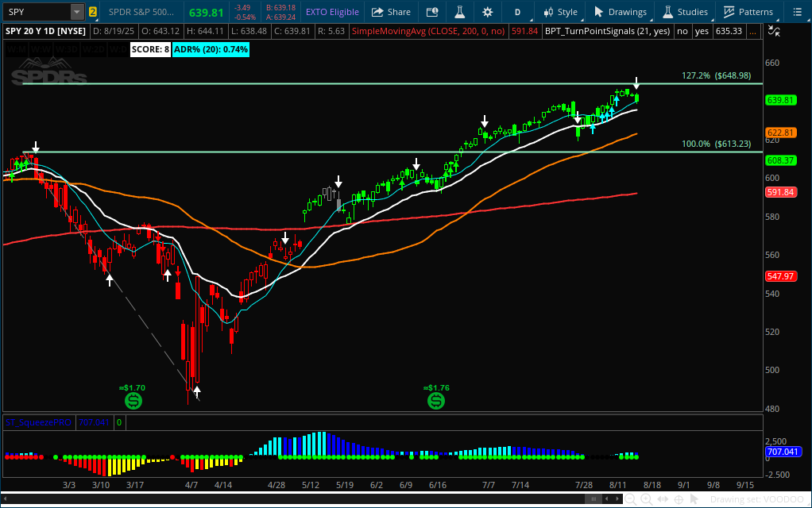
Task: Click the ≈$1.70 dividend marker icon
Action: 133,400
